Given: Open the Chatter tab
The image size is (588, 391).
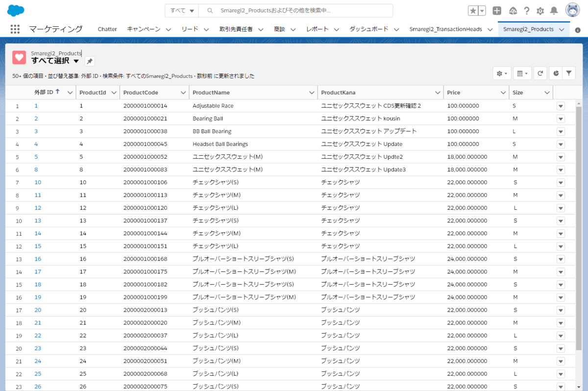Looking at the screenshot, I should (107, 29).
